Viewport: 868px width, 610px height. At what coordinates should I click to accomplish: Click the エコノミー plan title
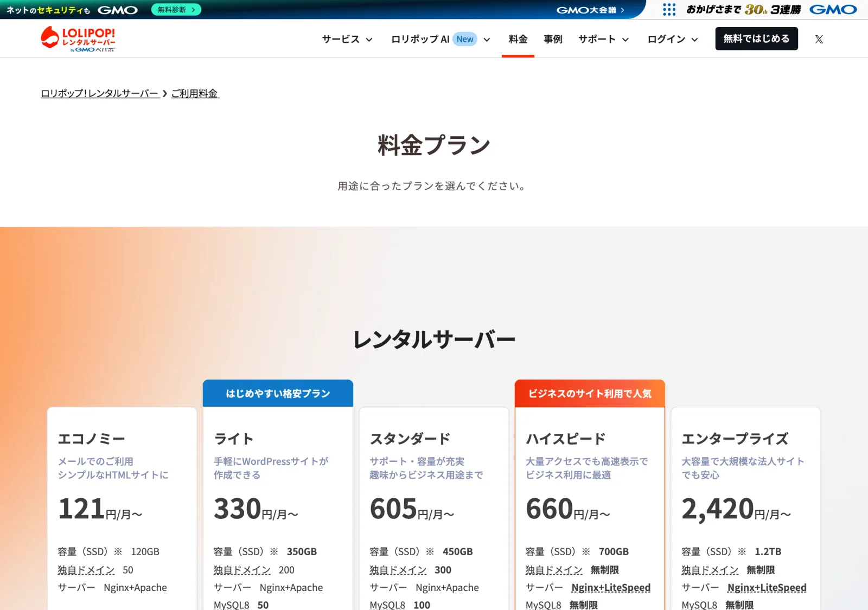[92, 439]
